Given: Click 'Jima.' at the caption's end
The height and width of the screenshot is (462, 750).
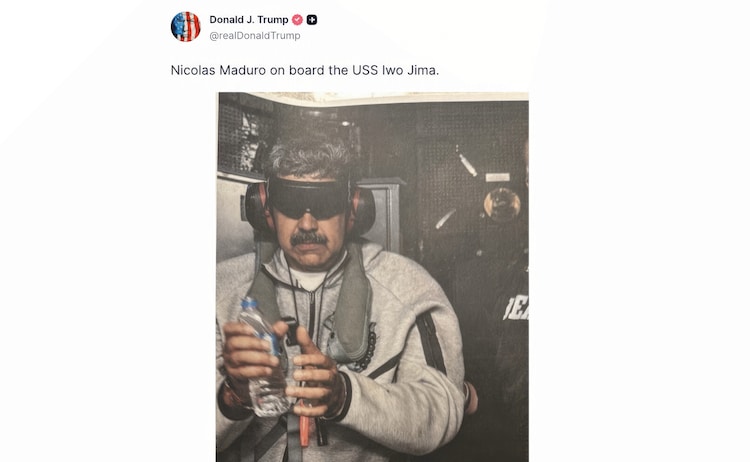Looking at the screenshot, I should pos(423,70).
